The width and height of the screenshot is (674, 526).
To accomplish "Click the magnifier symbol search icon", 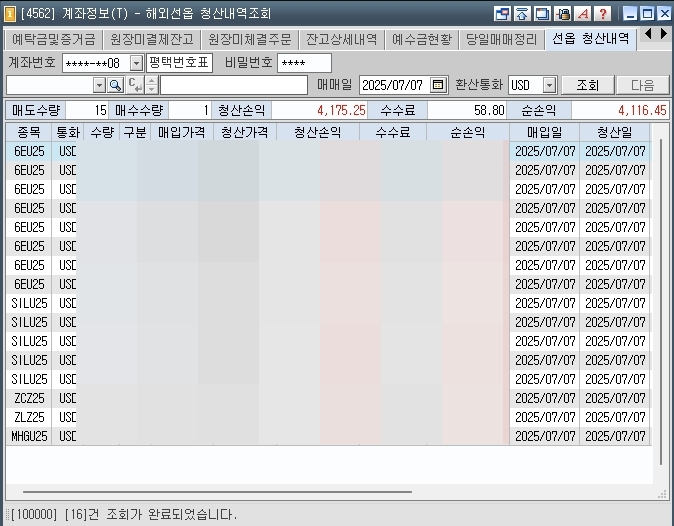I will pyautogui.click(x=115, y=85).
